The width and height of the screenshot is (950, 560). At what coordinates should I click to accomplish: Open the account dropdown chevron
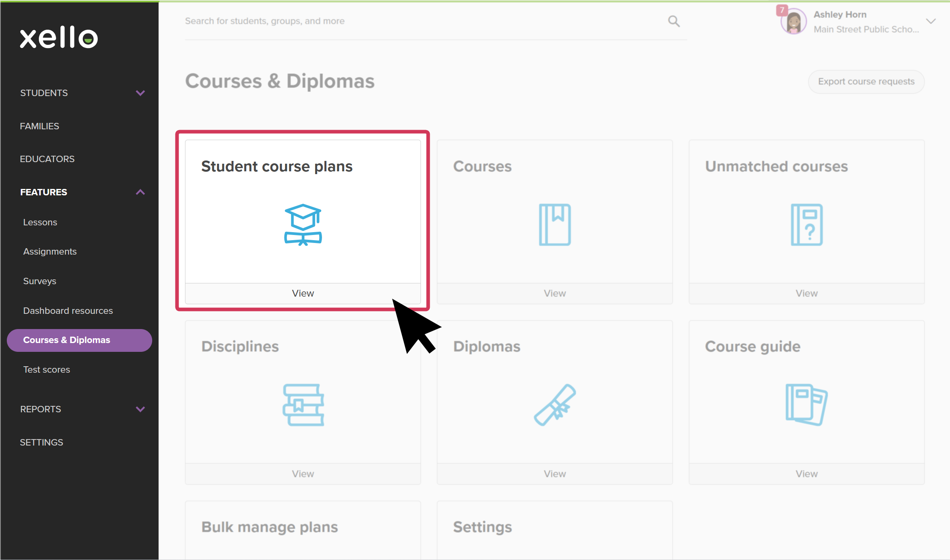[x=931, y=21]
